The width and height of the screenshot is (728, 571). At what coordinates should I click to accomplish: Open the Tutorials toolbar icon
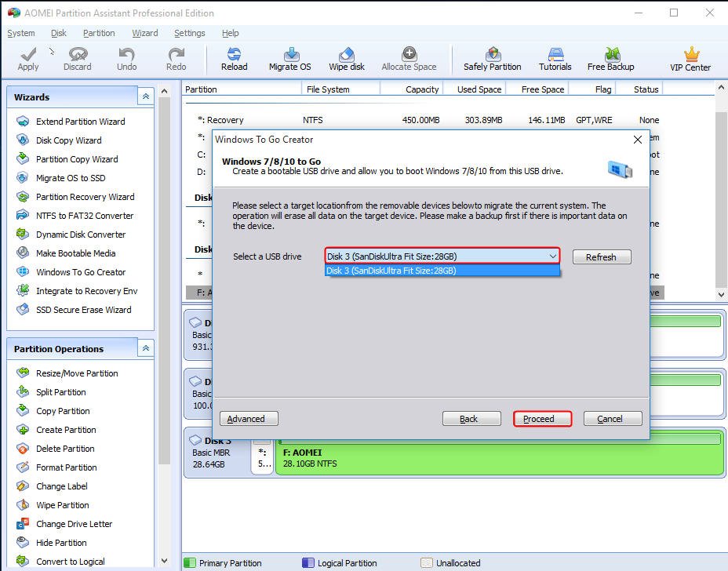click(x=555, y=59)
